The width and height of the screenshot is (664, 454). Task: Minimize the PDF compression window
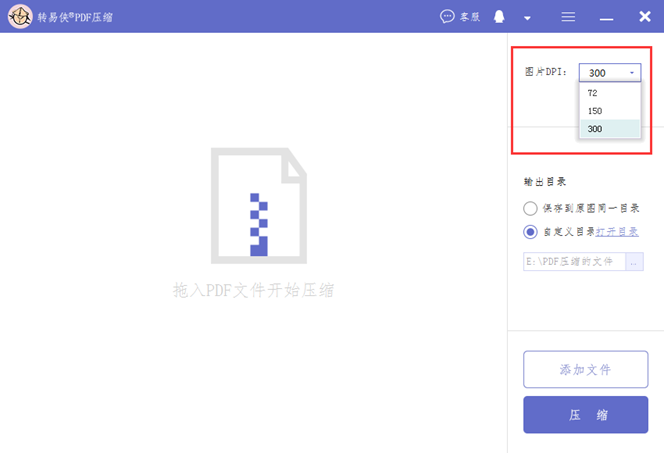pos(606,19)
